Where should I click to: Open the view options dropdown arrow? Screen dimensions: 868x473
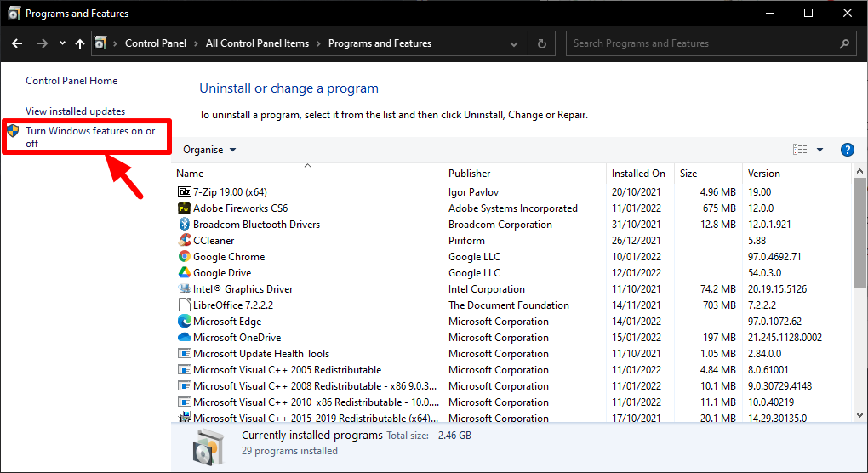(819, 150)
